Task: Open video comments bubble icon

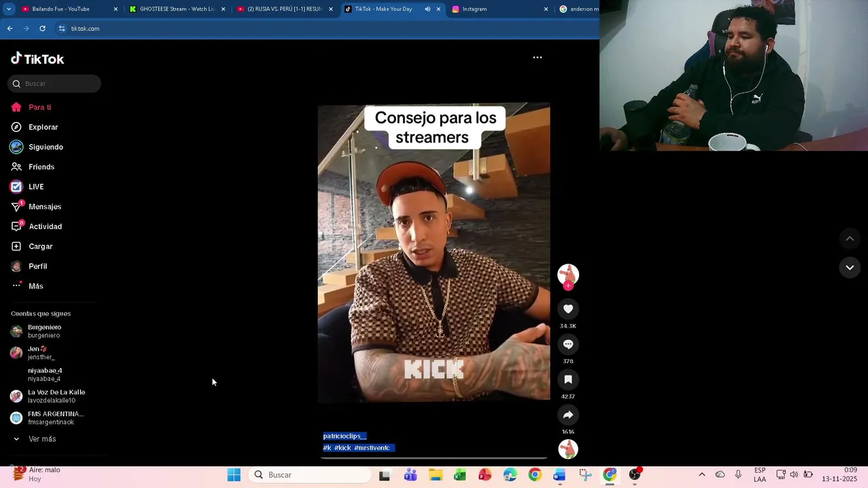Action: [x=568, y=344]
